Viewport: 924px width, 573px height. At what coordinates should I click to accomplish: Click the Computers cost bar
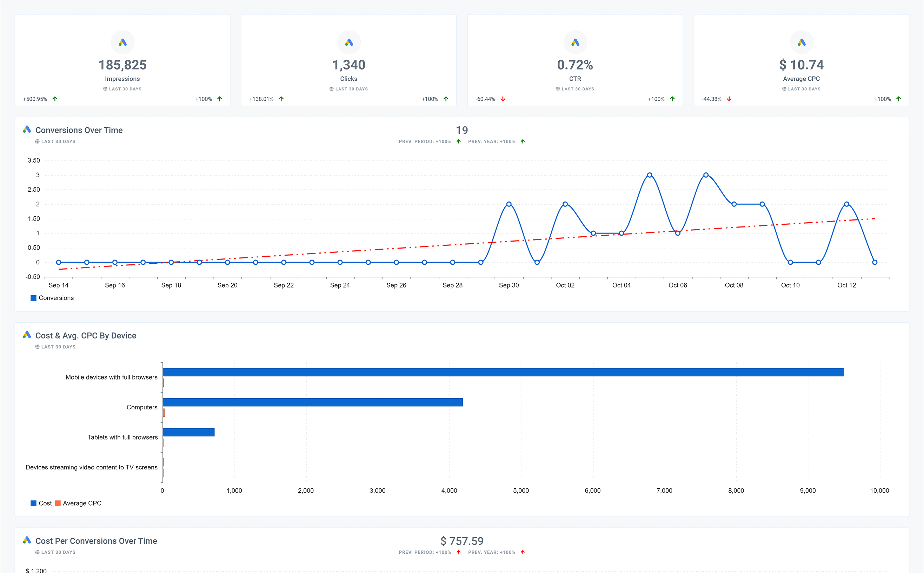point(313,402)
